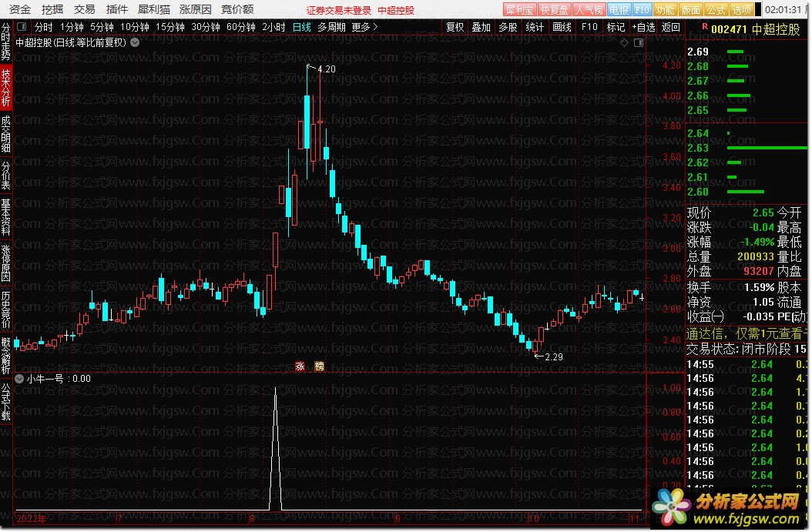
Task: Open 分价表 sidebar tab
Action: pos(5,176)
